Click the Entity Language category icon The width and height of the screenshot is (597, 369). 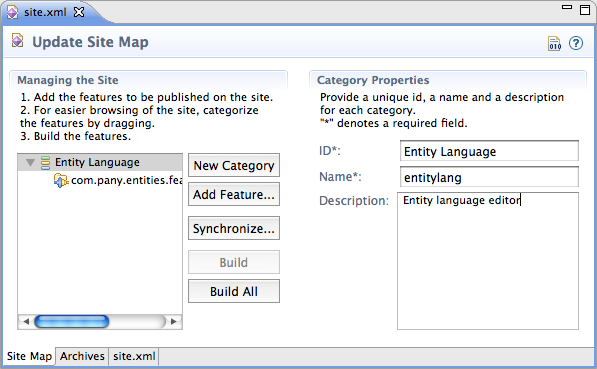point(45,163)
